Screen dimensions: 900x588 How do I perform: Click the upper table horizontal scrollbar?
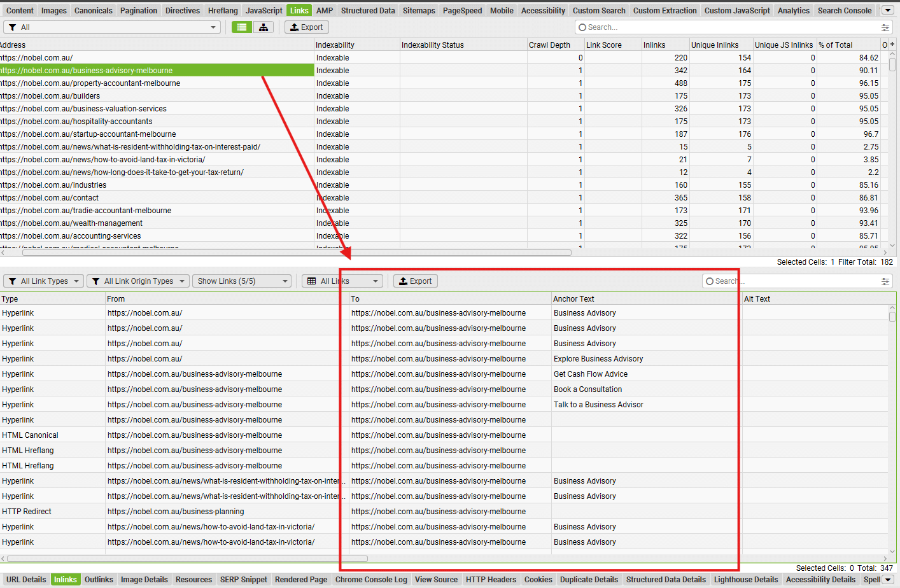[297, 253]
